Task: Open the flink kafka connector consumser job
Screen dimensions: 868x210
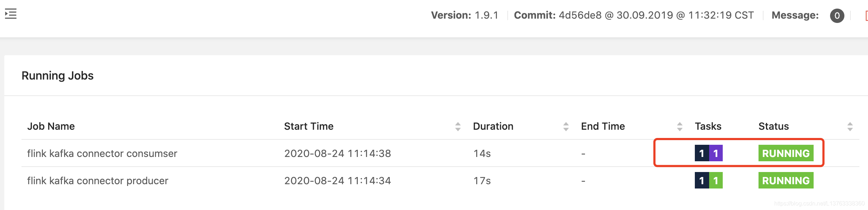Action: coord(102,153)
